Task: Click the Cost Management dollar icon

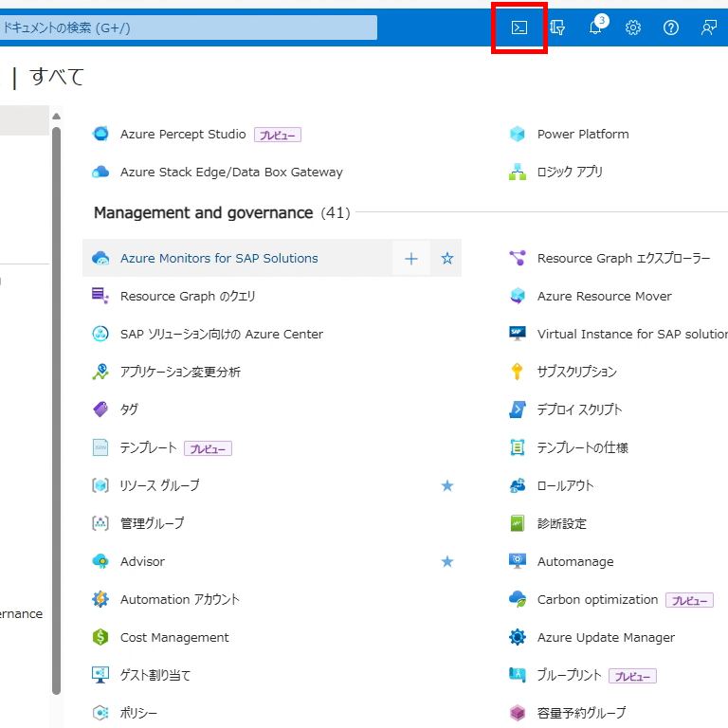Action: tap(100, 637)
